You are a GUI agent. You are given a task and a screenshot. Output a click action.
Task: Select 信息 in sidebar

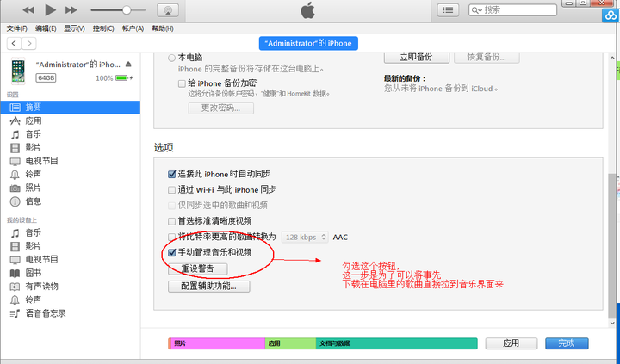[71, 201]
